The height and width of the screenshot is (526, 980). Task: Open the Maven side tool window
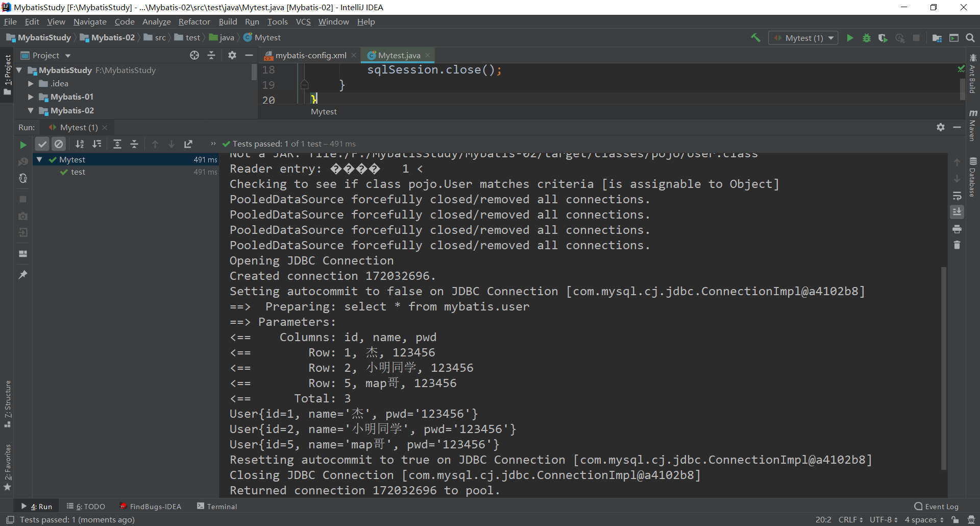pyautogui.click(x=973, y=125)
